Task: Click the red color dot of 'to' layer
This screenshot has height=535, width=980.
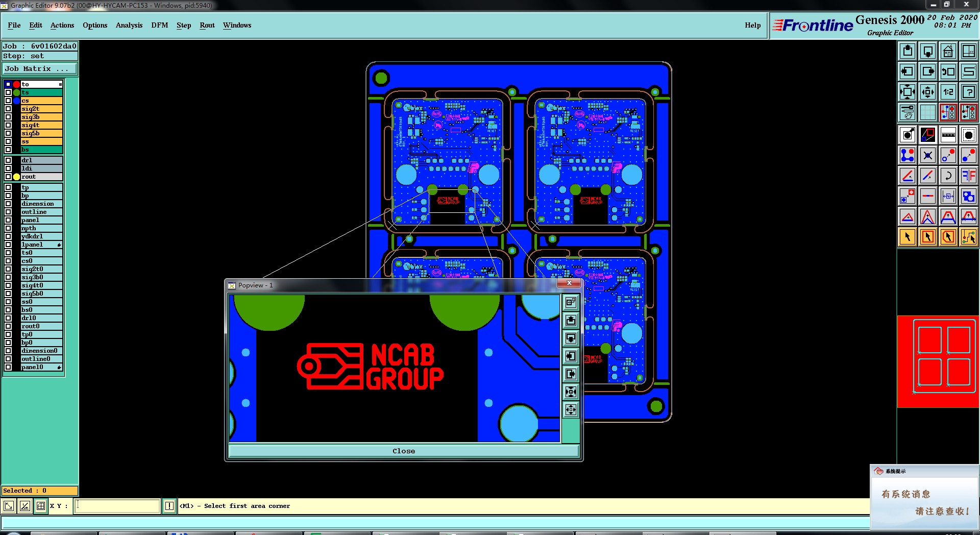Action: (x=16, y=84)
